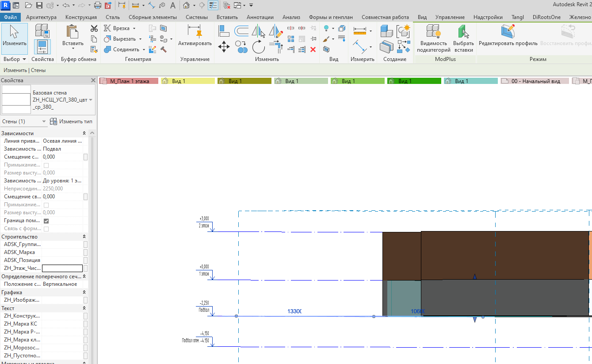Open the wall type selector Базовая стена dropdown
The width and height of the screenshot is (592, 364).
click(x=91, y=100)
